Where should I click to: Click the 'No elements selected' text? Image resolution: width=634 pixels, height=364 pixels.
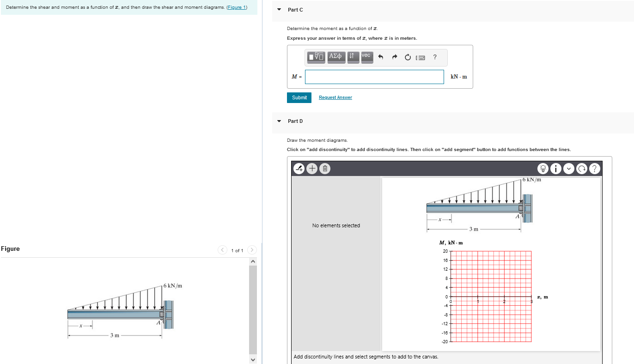tap(336, 225)
